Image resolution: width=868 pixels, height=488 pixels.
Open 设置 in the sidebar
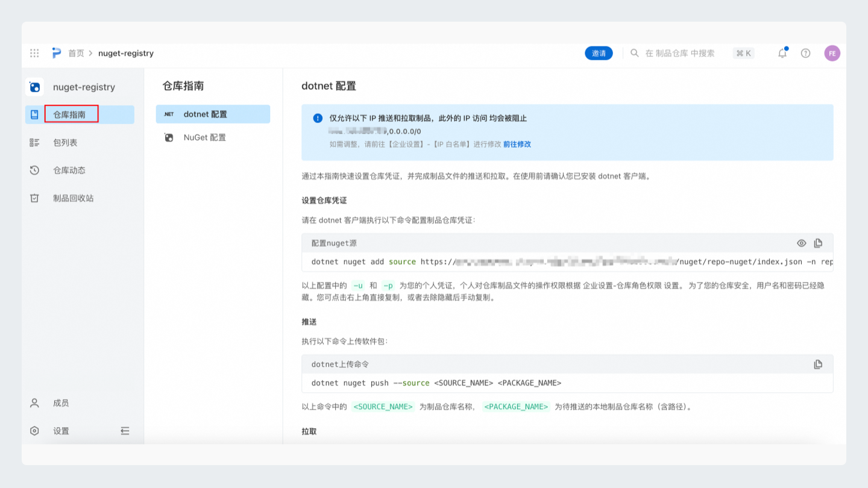point(61,431)
